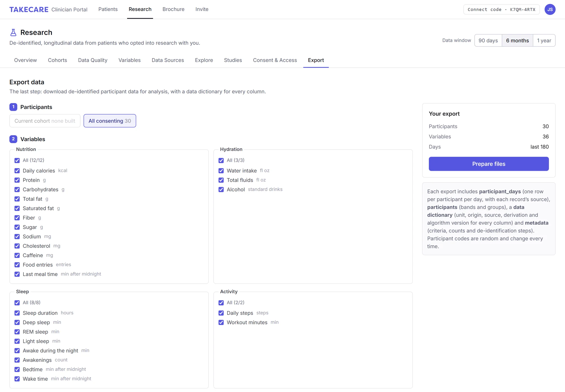Toggle the Sleep All (8/8) checkbox
The width and height of the screenshot is (565, 392).
tap(17, 303)
